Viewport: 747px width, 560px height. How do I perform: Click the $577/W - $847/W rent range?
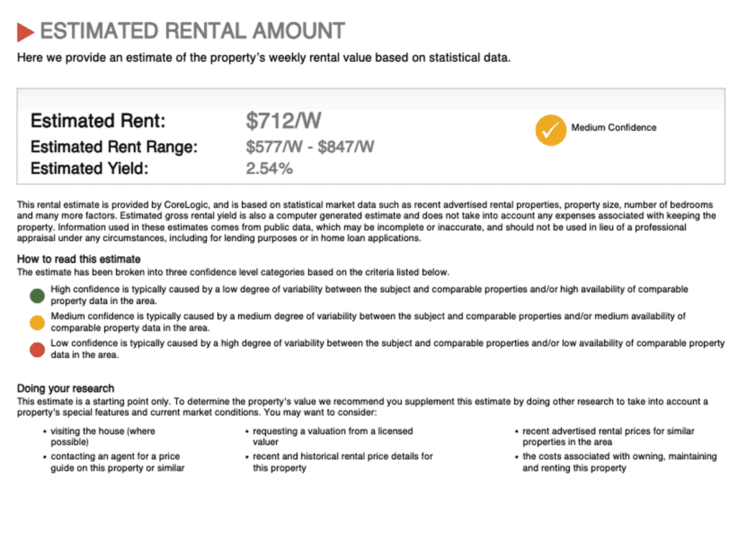310,147
